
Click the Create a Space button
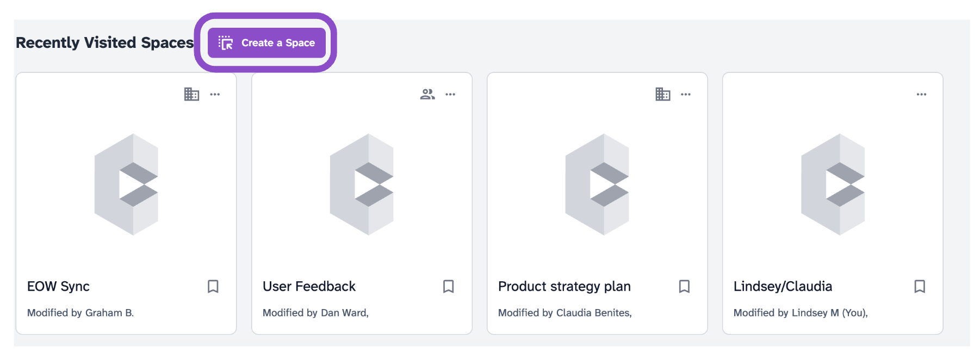click(x=266, y=42)
